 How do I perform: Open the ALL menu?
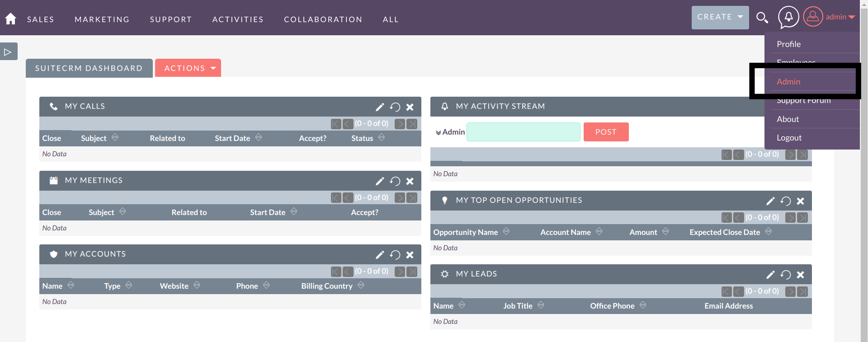click(x=391, y=19)
